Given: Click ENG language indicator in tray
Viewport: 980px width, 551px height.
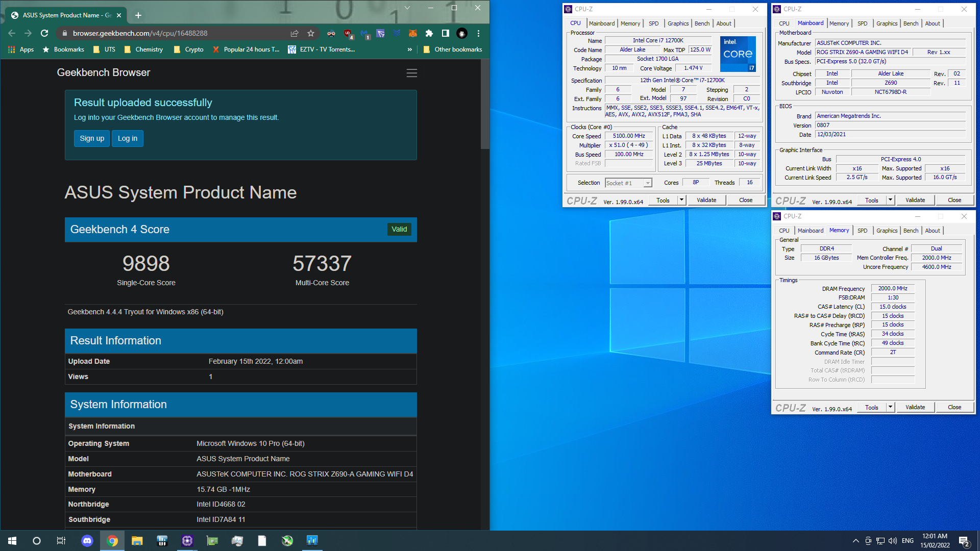Looking at the screenshot, I should [908, 541].
